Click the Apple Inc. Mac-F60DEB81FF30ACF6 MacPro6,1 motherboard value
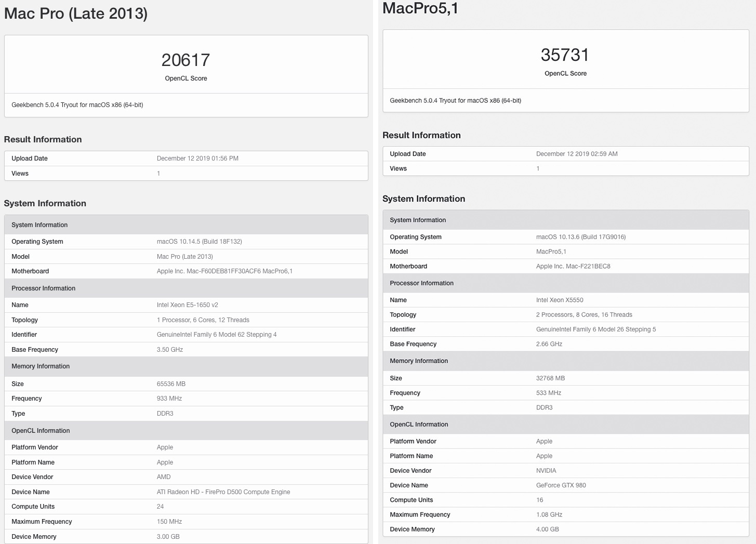The height and width of the screenshot is (544, 756). (x=224, y=271)
